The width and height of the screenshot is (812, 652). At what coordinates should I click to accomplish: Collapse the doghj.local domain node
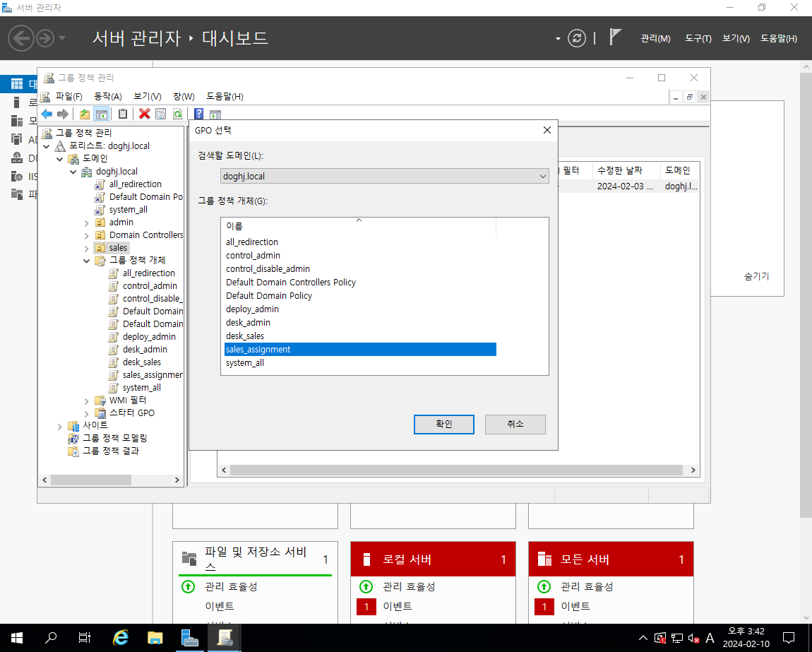coord(73,172)
